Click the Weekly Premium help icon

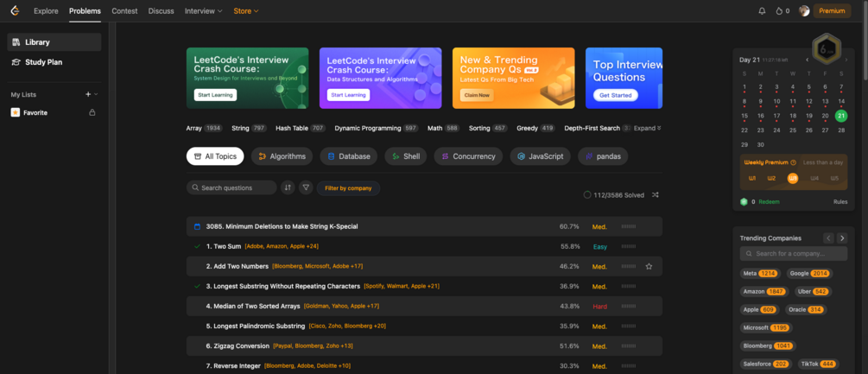793,162
